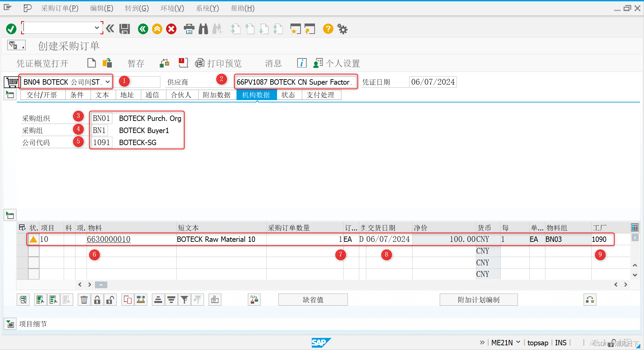Screen dimensions: 644x350
Task: Click the 个人设置 personal settings button
Action: pos(336,63)
